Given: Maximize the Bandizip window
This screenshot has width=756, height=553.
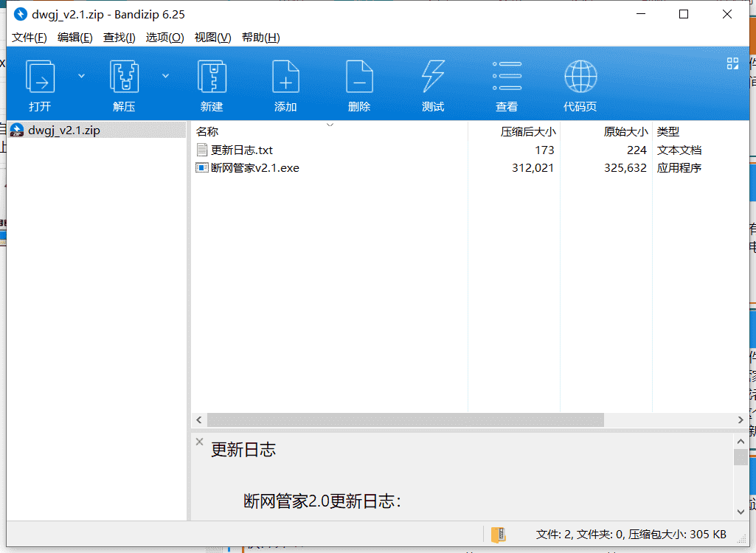Looking at the screenshot, I should (x=684, y=14).
